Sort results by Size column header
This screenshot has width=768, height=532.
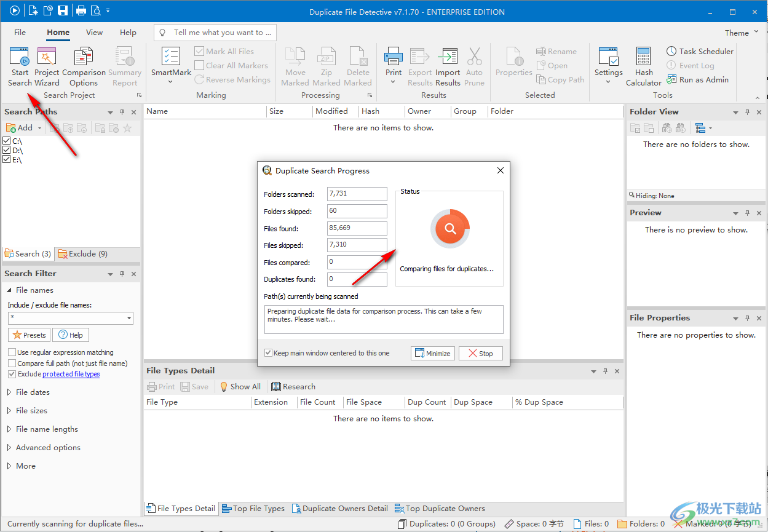[289, 111]
